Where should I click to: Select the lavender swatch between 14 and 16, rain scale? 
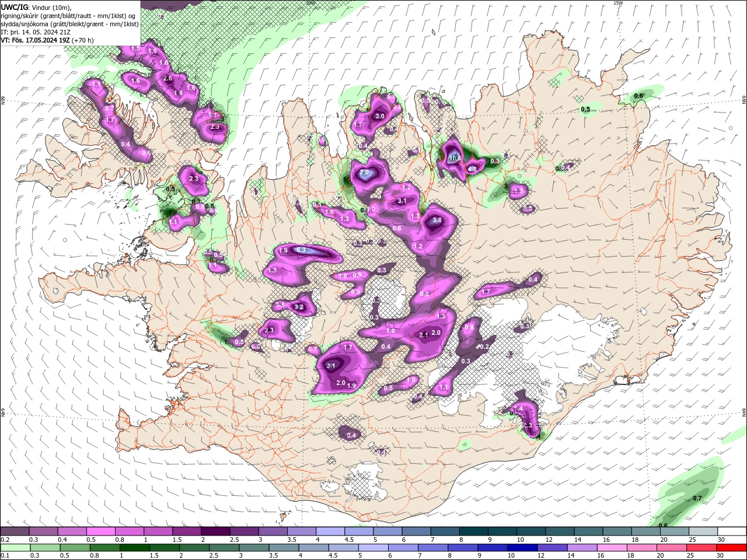[x=583, y=548]
